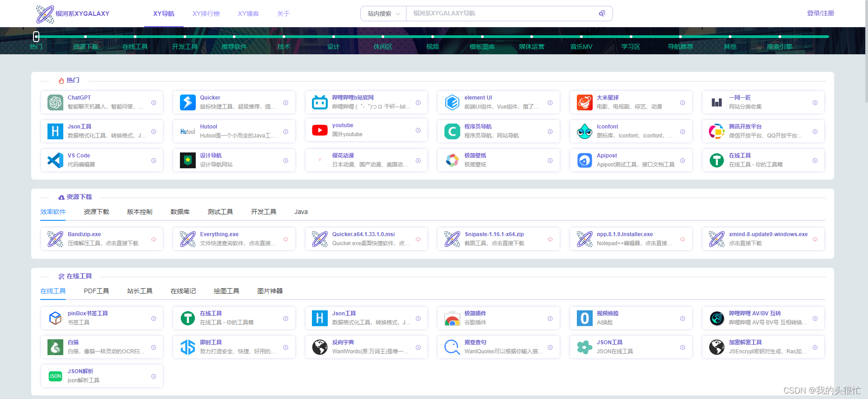This screenshot has width=868, height=399.
Task: Select the Java tab
Action: pos(301,212)
